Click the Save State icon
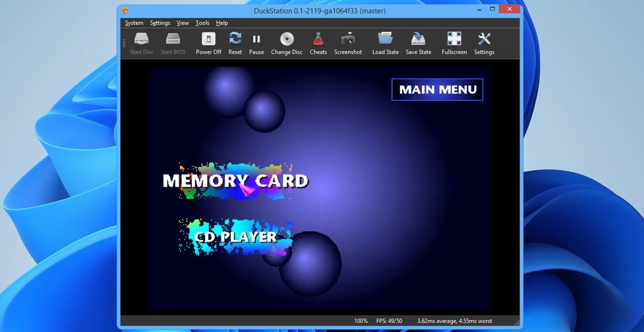The image size is (644, 332). pos(418,43)
